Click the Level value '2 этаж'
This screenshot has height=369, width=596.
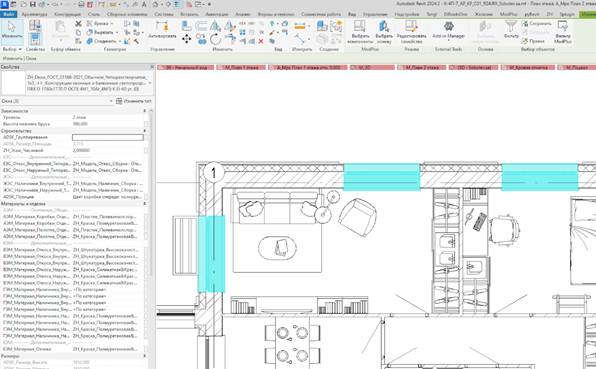pyautogui.click(x=79, y=117)
